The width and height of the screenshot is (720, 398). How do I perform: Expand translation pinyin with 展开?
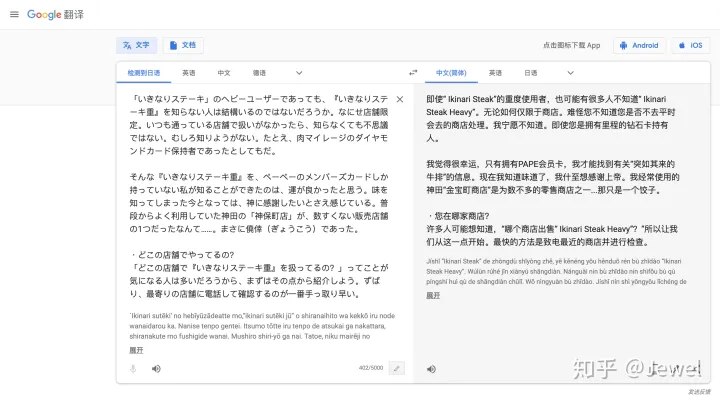point(433,296)
